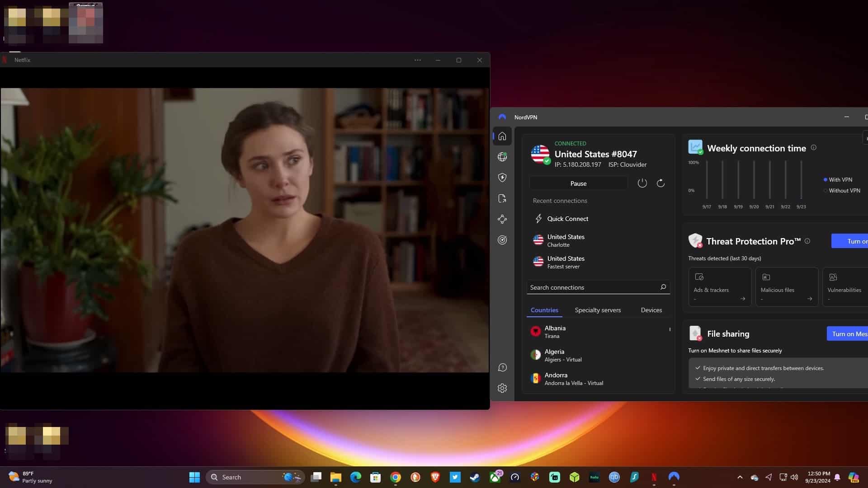
Task: Open NordVPN settings gear icon
Action: point(502,388)
